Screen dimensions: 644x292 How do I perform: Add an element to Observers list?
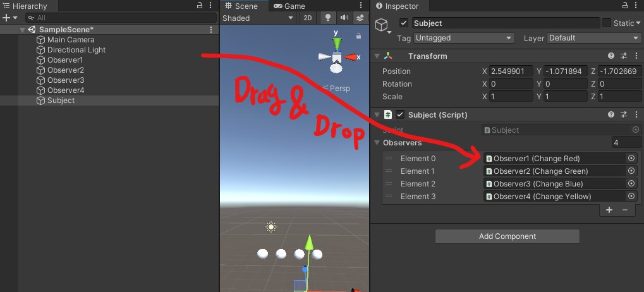[609, 210]
